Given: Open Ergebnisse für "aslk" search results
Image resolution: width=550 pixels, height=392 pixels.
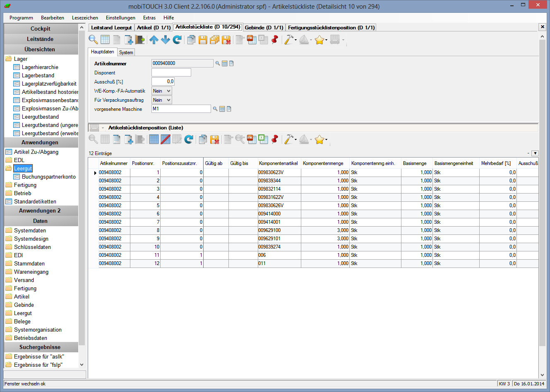Looking at the screenshot, I should 39,356.
